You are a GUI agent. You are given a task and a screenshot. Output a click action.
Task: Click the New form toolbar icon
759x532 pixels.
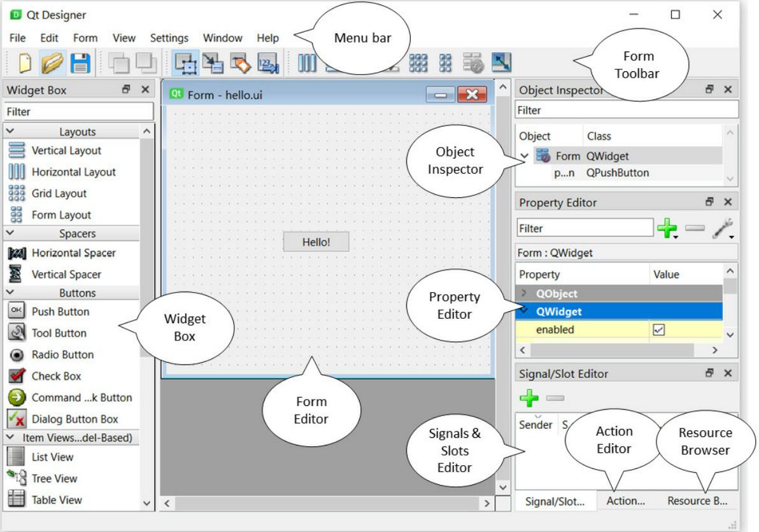[24, 64]
